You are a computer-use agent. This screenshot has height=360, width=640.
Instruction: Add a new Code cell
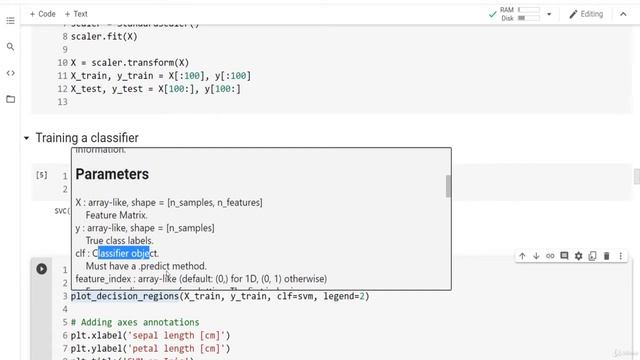click(42, 14)
